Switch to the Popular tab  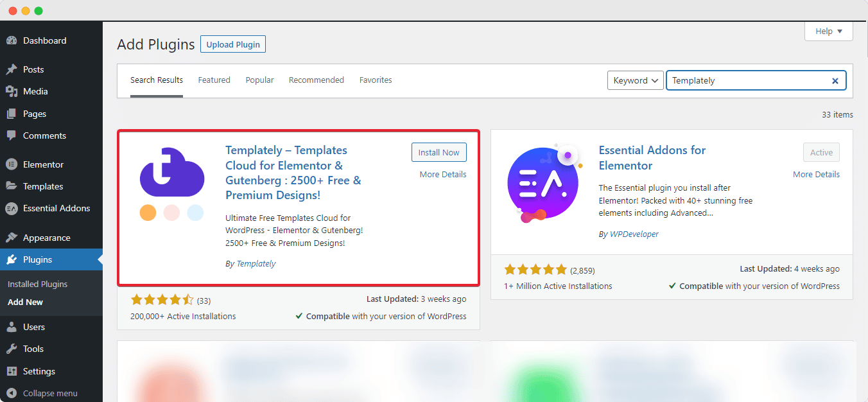coord(259,80)
